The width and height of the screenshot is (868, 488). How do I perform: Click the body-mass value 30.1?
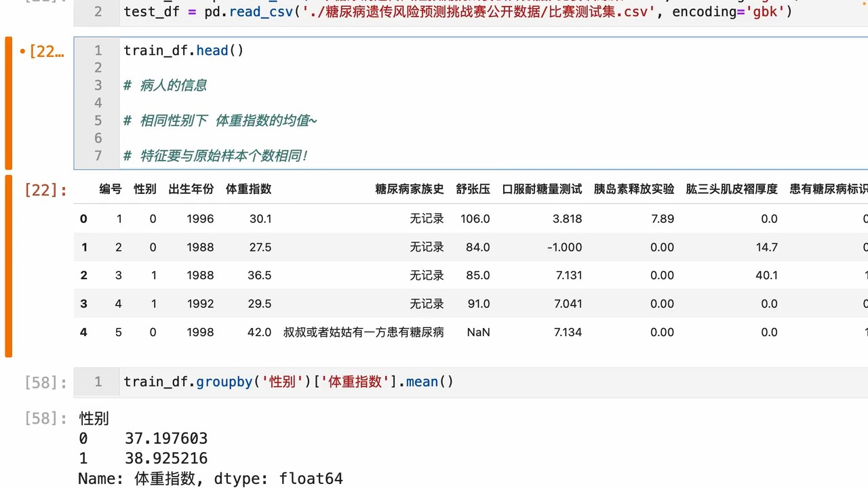[x=260, y=219]
